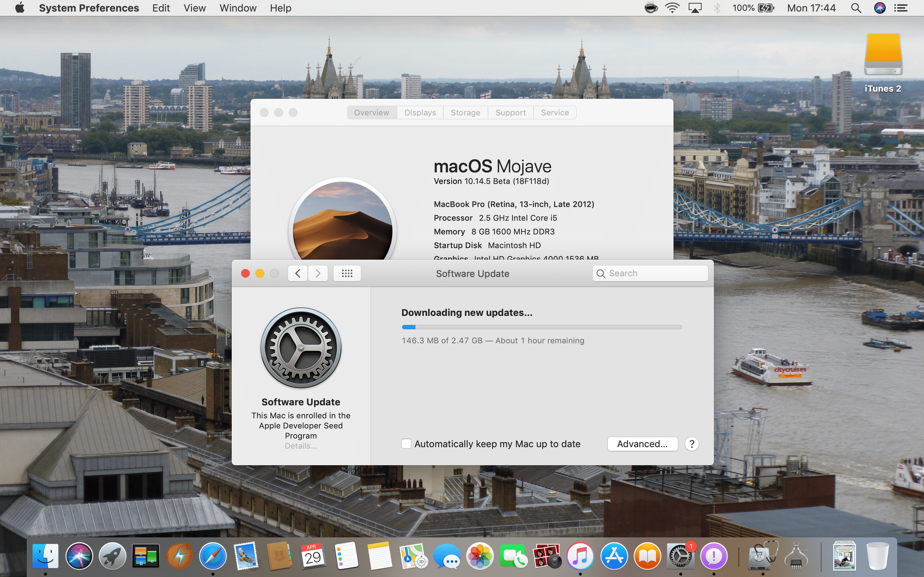Image resolution: width=924 pixels, height=577 pixels.
Task: Click the Details link in Software Update
Action: coord(301,445)
